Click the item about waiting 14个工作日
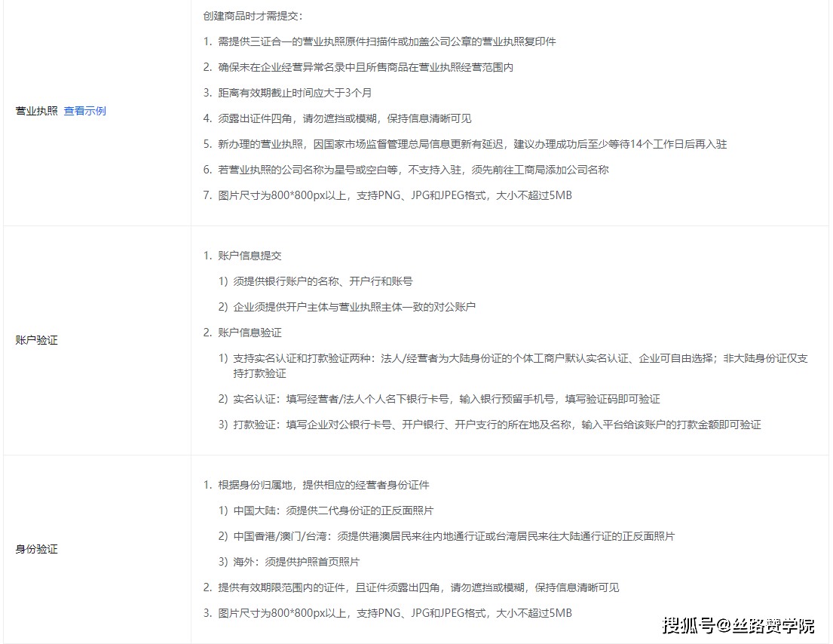833x644 pixels. point(465,144)
